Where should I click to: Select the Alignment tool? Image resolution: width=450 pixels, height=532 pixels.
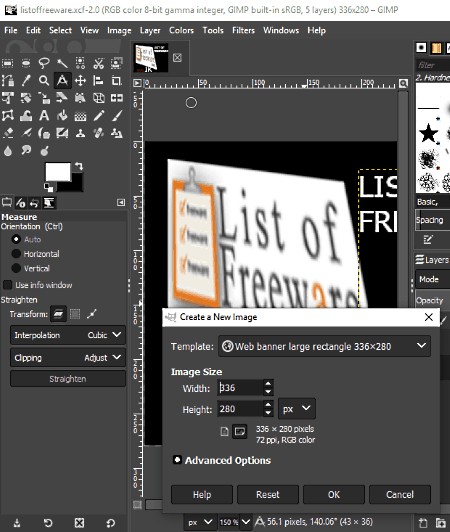point(98,81)
